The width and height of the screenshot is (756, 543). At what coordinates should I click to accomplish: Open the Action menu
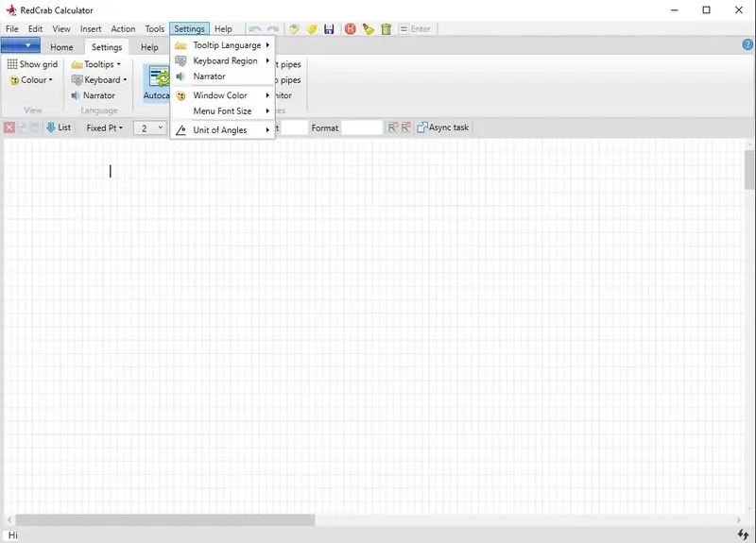tap(123, 29)
